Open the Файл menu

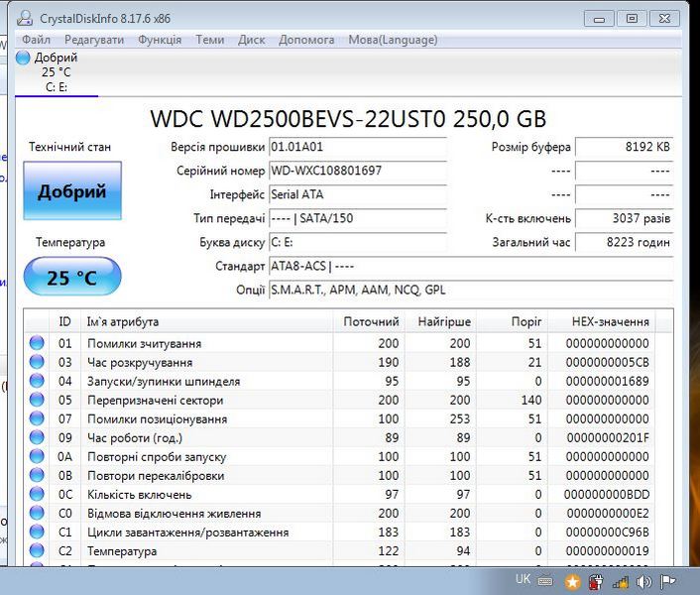coord(36,40)
